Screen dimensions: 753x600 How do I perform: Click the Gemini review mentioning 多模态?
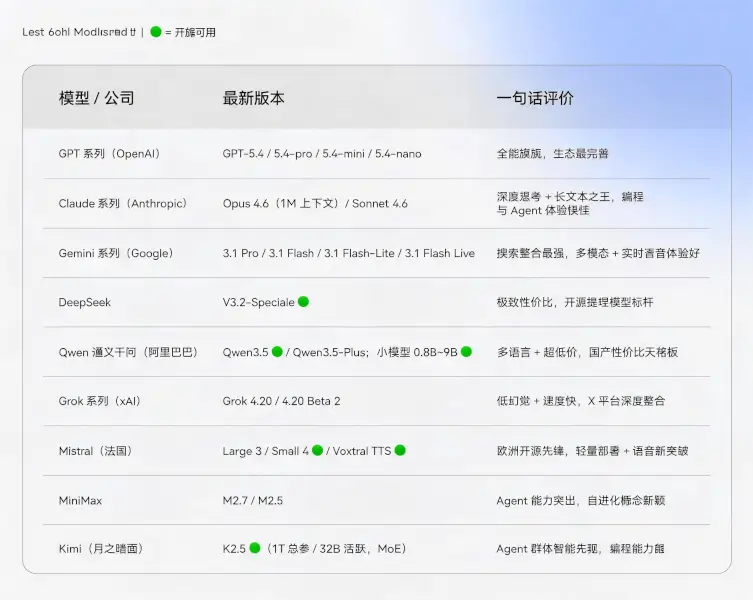(x=598, y=253)
